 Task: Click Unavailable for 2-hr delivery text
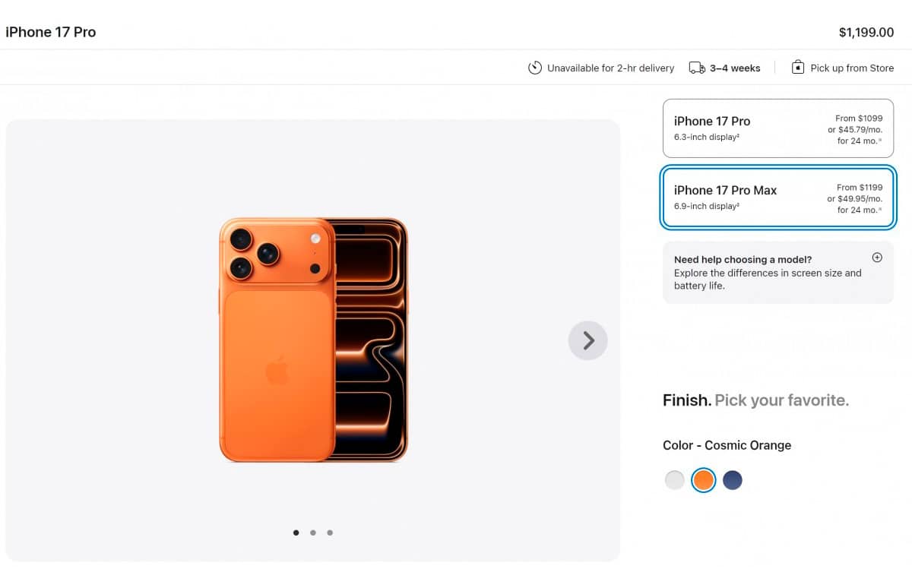click(610, 68)
